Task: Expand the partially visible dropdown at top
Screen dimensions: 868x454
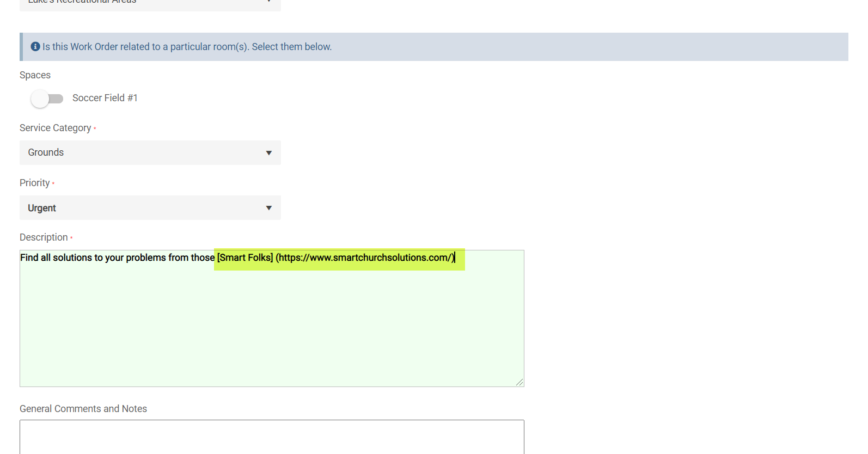Action: click(x=150, y=3)
